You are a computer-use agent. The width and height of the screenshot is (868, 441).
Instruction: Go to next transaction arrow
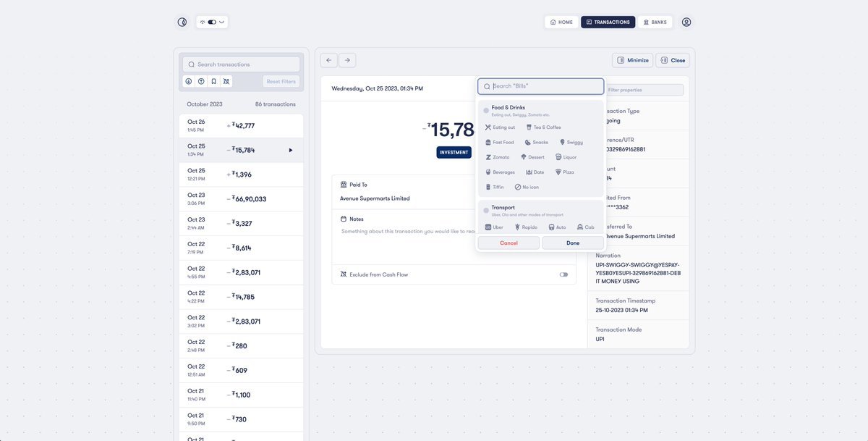click(348, 60)
